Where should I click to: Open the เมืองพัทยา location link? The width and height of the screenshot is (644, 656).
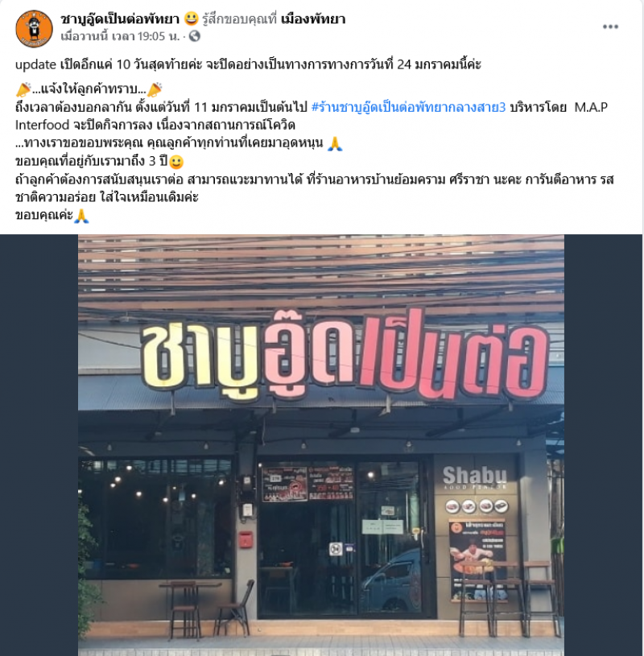[x=313, y=19]
